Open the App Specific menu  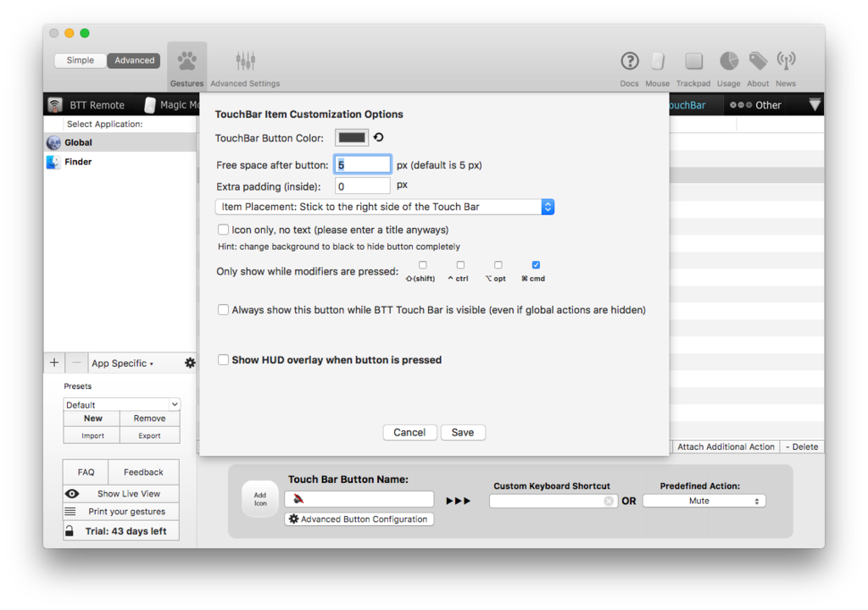pos(123,363)
